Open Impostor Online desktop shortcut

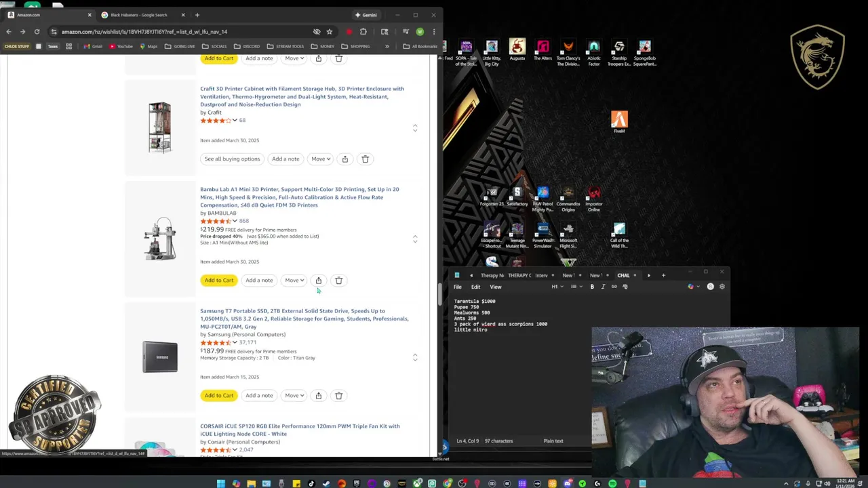[594, 200]
